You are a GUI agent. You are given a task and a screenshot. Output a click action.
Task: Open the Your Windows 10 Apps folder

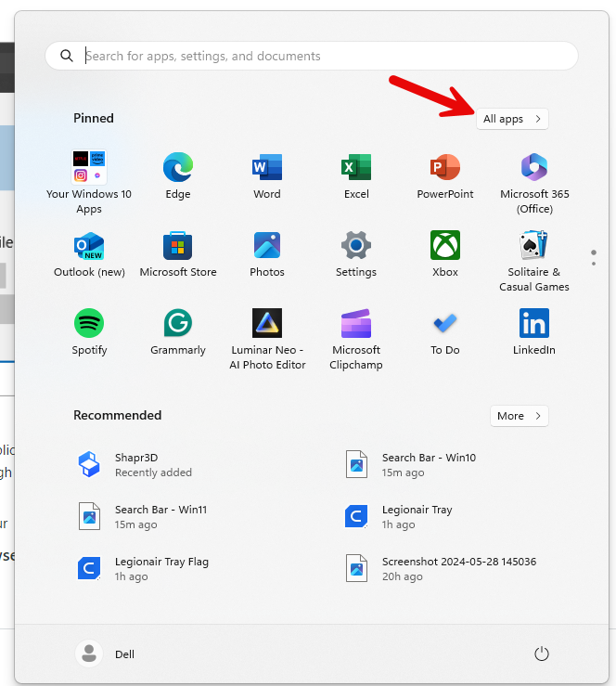pos(89,182)
